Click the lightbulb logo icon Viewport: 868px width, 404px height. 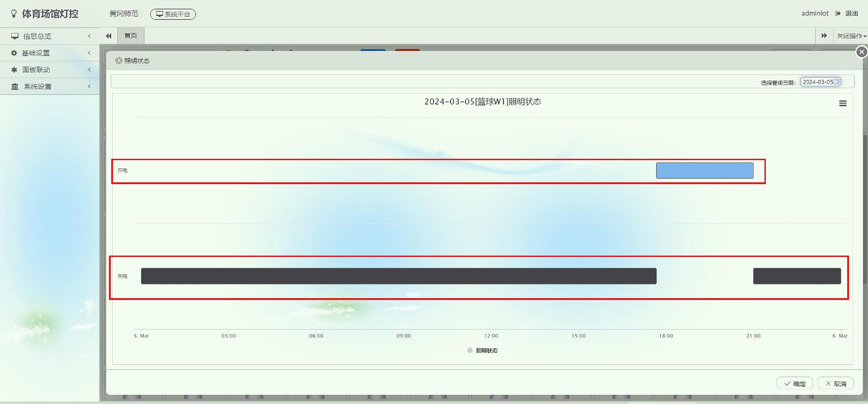pyautogui.click(x=14, y=14)
